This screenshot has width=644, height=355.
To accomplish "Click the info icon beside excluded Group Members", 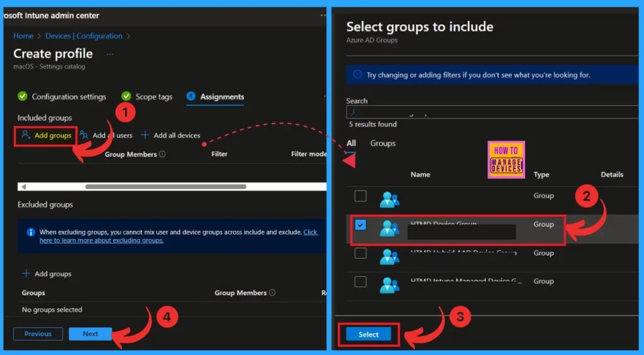I will click(272, 293).
